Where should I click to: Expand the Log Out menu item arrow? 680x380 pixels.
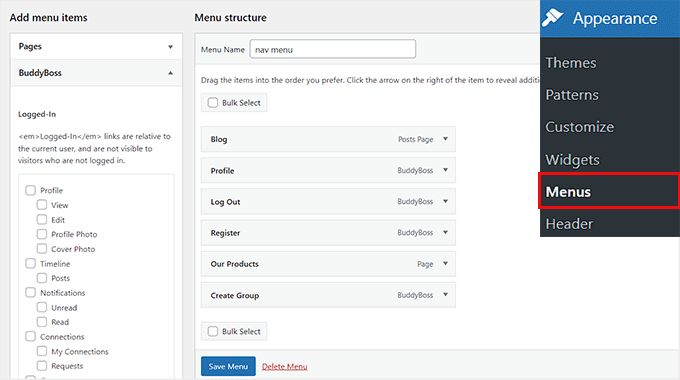pos(445,201)
